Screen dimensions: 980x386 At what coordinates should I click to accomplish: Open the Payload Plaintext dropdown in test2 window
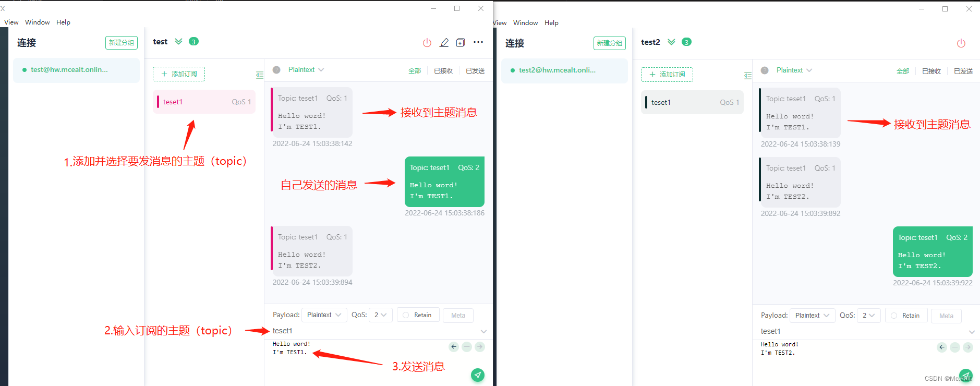812,316
